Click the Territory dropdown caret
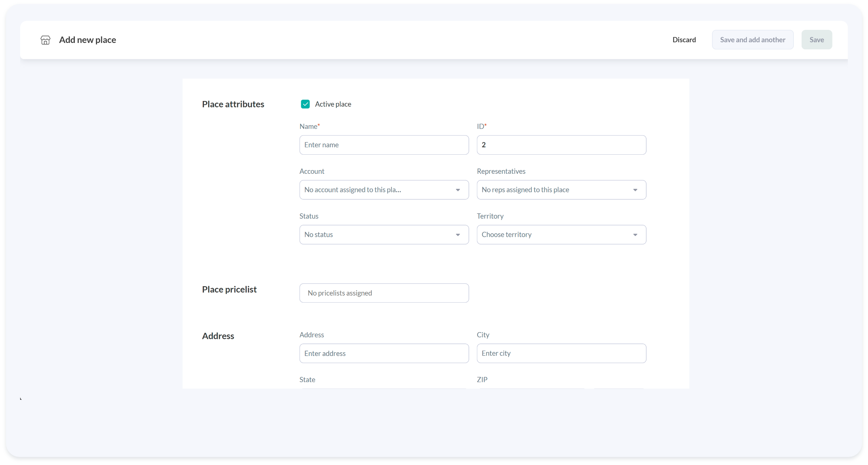This screenshot has height=465, width=868. 635,235
